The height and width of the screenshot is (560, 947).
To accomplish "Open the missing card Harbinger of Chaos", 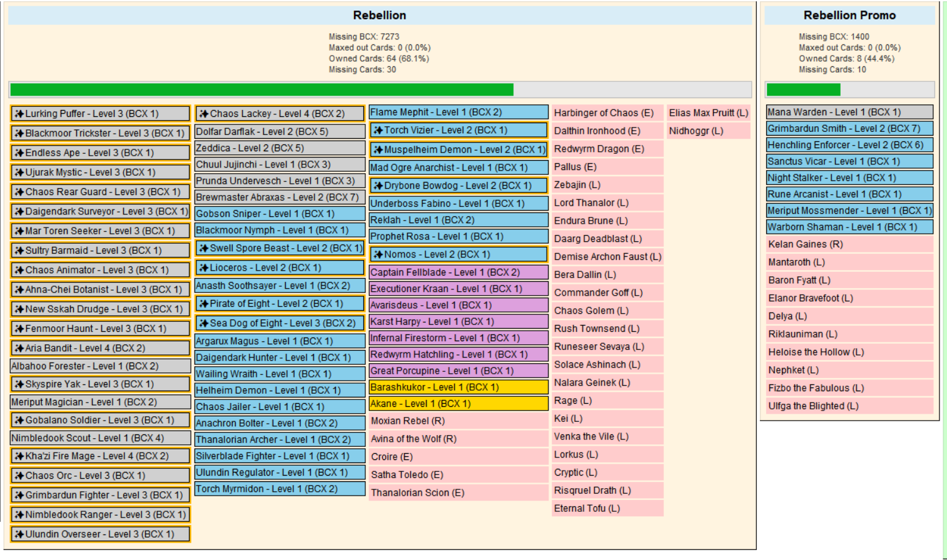I will pyautogui.click(x=604, y=113).
